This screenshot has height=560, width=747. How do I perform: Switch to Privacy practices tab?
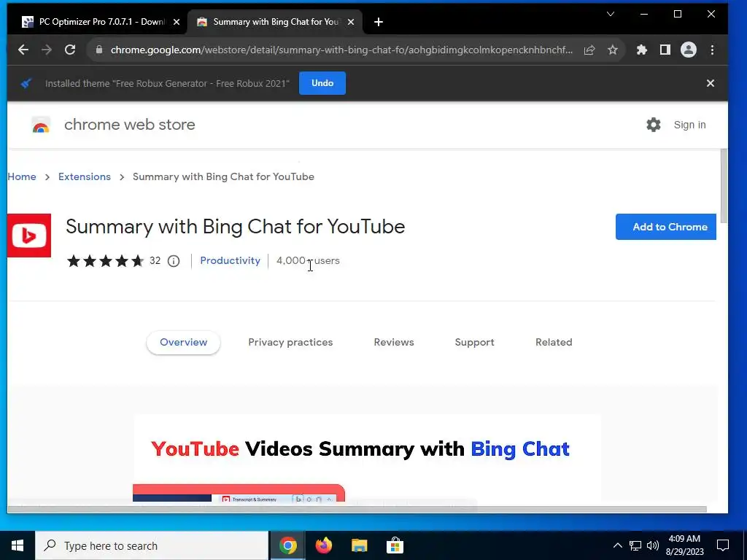click(290, 343)
